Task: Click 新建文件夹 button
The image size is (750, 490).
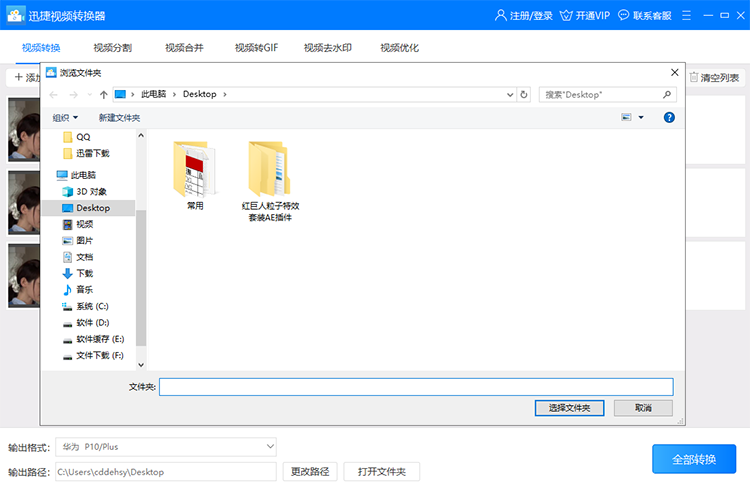Action: click(x=119, y=117)
